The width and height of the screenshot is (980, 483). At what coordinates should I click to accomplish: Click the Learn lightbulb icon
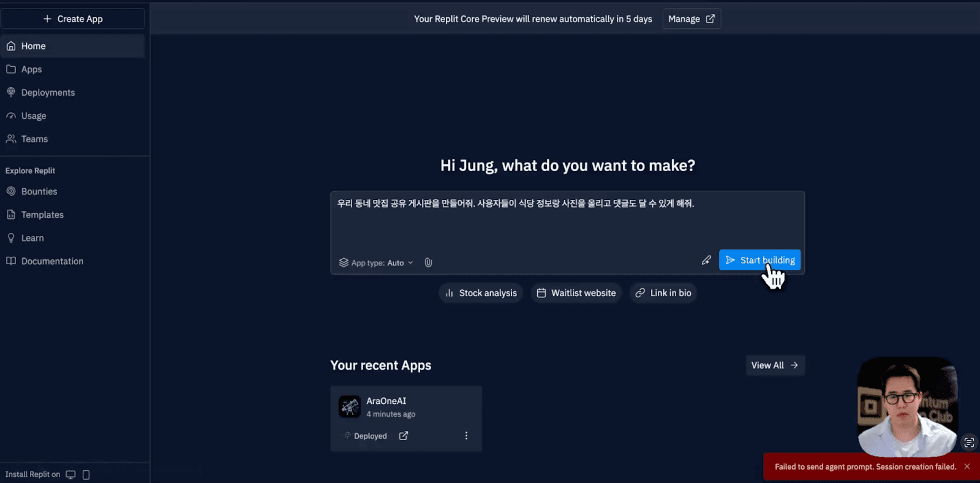coord(11,238)
